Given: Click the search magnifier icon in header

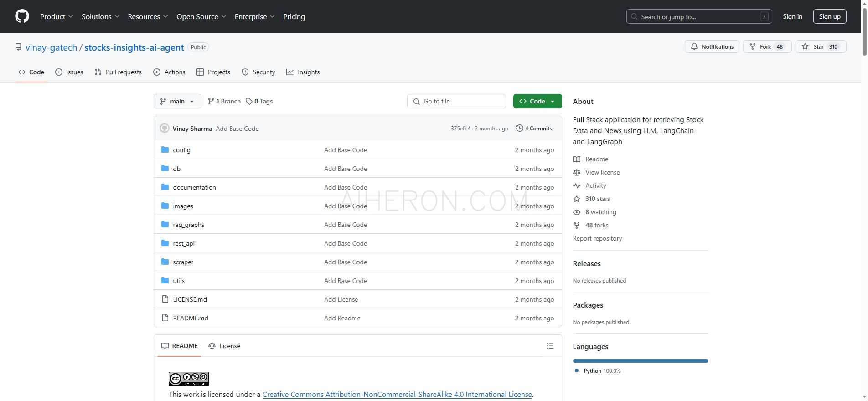Looking at the screenshot, I should [634, 16].
